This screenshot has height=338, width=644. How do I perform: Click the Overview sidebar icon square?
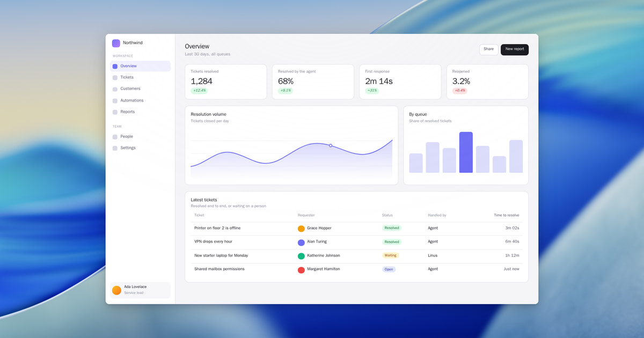click(115, 67)
